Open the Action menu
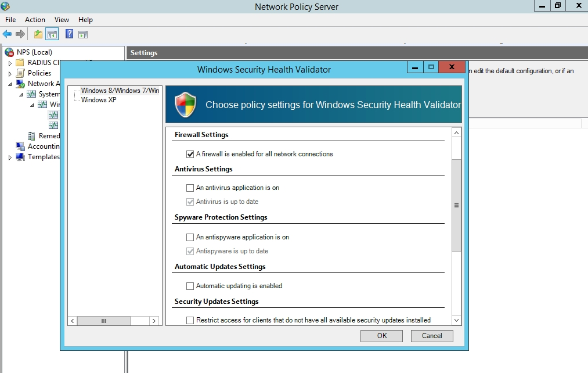Image resolution: width=588 pixels, height=373 pixels. 35,20
